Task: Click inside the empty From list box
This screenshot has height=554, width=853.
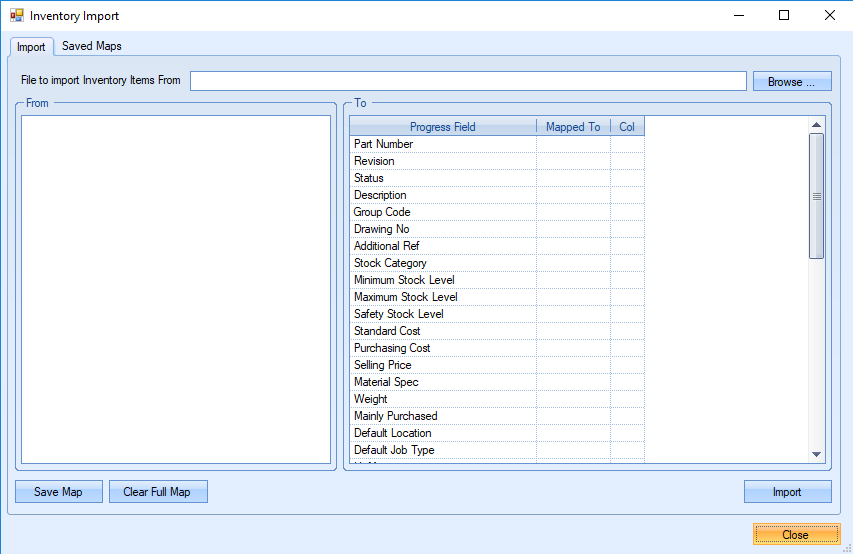Action: pos(176,289)
